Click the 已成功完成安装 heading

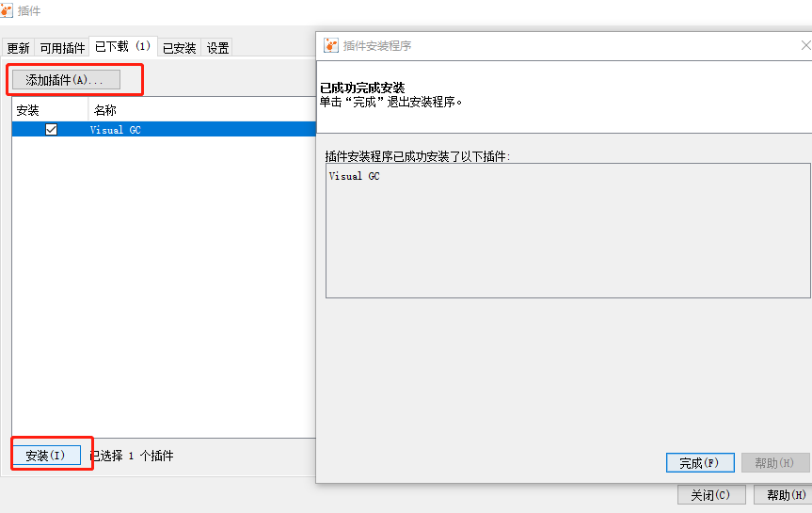click(x=362, y=88)
